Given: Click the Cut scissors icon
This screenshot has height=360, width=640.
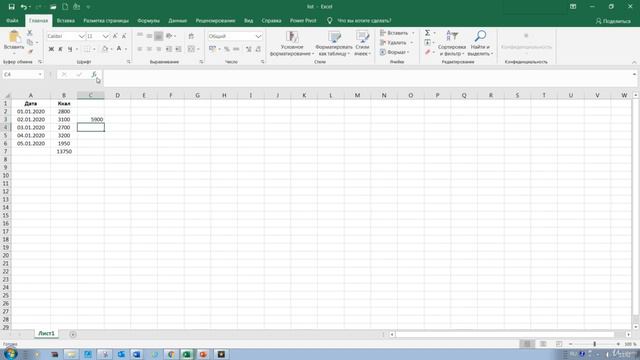Looking at the screenshot, I should (x=30, y=33).
